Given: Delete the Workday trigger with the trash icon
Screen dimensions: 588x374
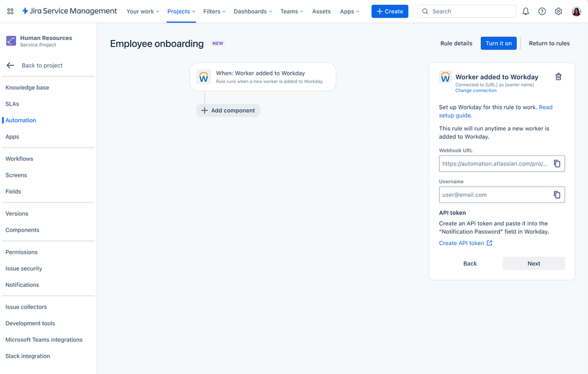Looking at the screenshot, I should [x=558, y=77].
